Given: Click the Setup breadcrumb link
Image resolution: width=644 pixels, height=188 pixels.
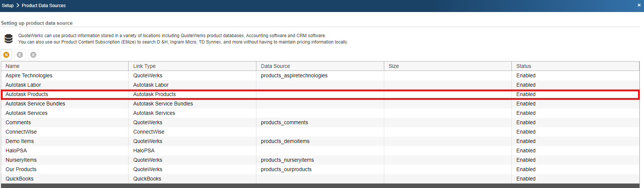Looking at the screenshot, I should coord(7,6).
